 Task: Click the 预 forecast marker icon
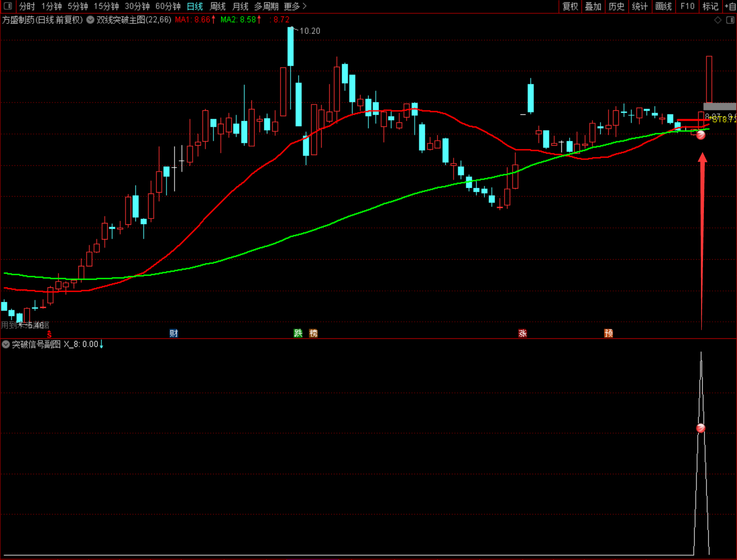coord(609,333)
